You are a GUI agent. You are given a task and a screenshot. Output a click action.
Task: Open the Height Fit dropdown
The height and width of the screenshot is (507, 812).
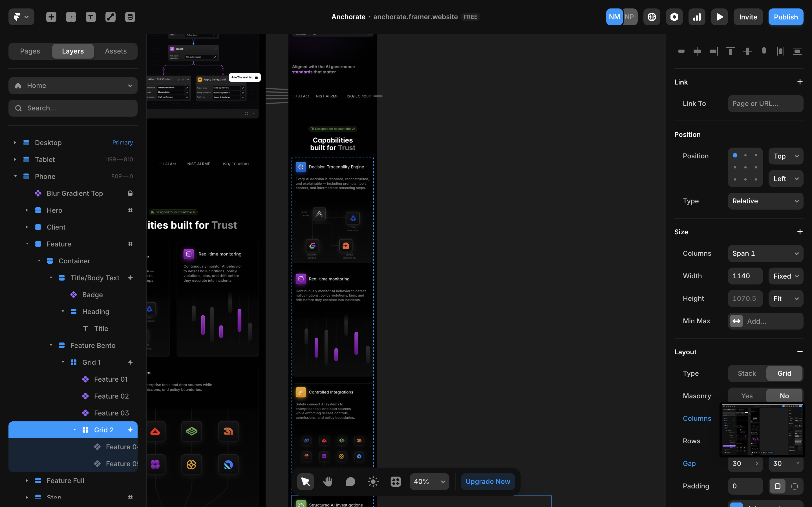(785, 299)
